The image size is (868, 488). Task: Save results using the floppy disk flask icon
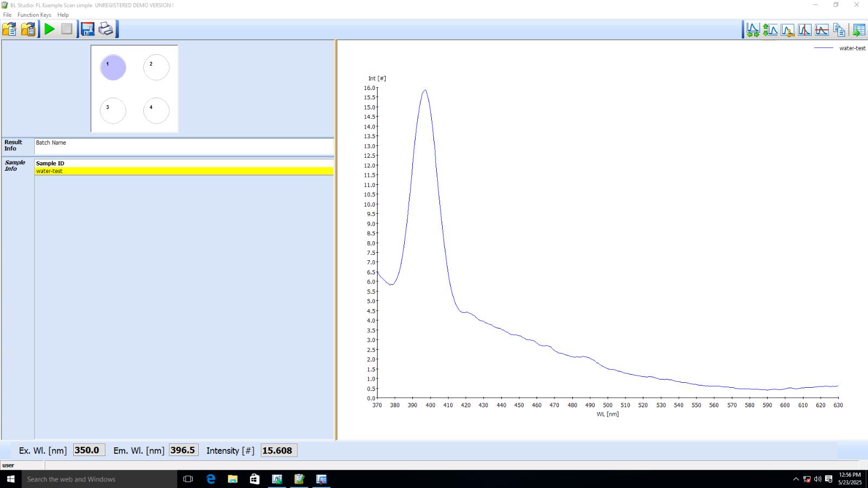(87, 29)
